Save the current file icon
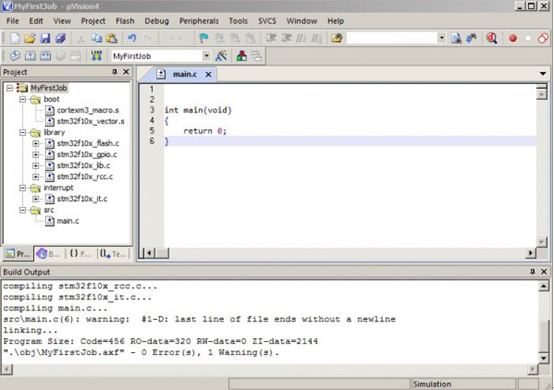 (x=45, y=38)
